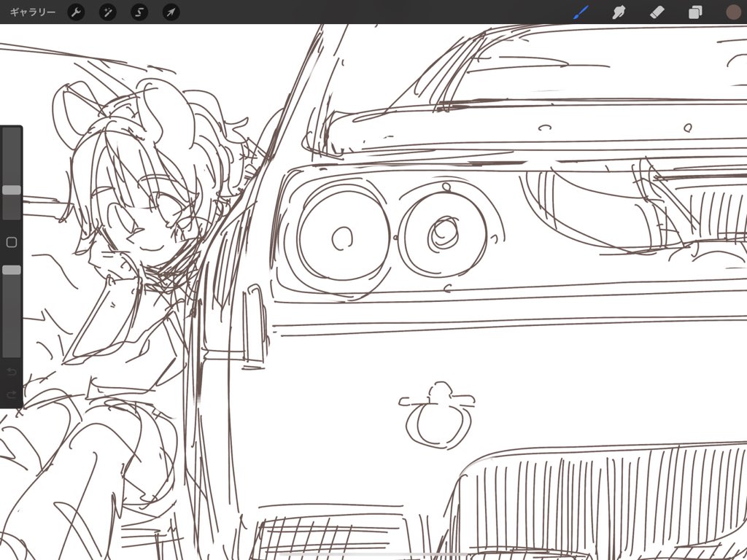747x560 pixels.
Task: Tap the car's inner round headlight sketch
Action: coord(443,234)
